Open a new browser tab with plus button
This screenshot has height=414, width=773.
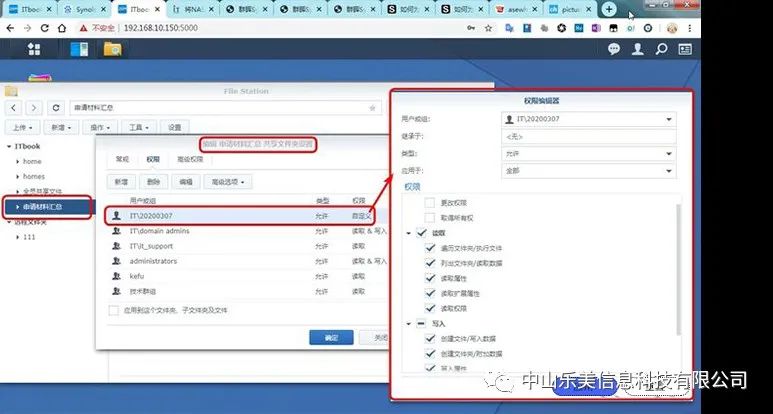coord(609,9)
